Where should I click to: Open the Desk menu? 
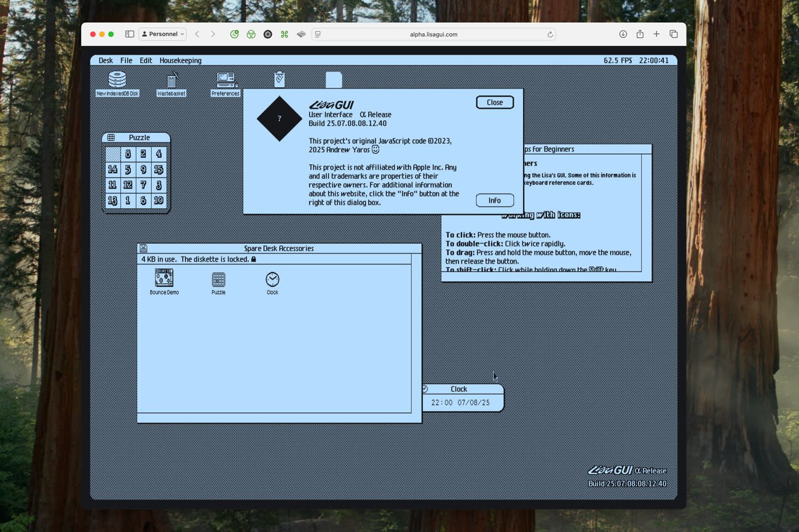click(x=106, y=60)
